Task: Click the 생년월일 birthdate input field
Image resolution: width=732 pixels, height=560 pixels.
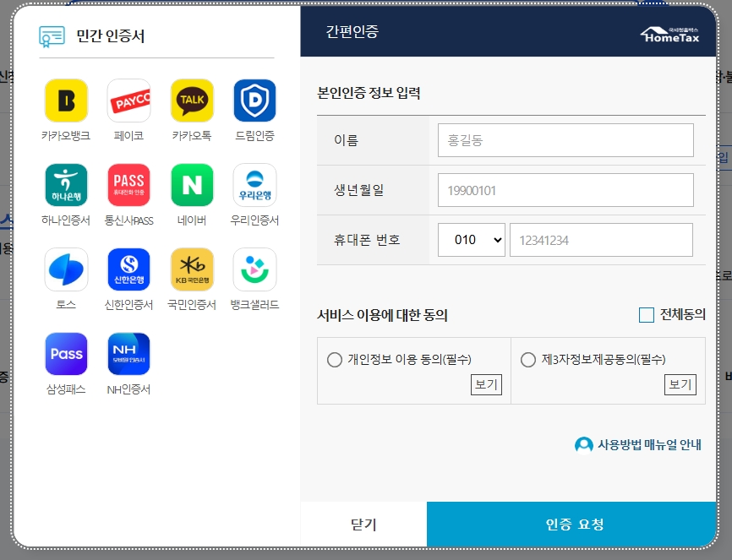Action: click(x=565, y=190)
